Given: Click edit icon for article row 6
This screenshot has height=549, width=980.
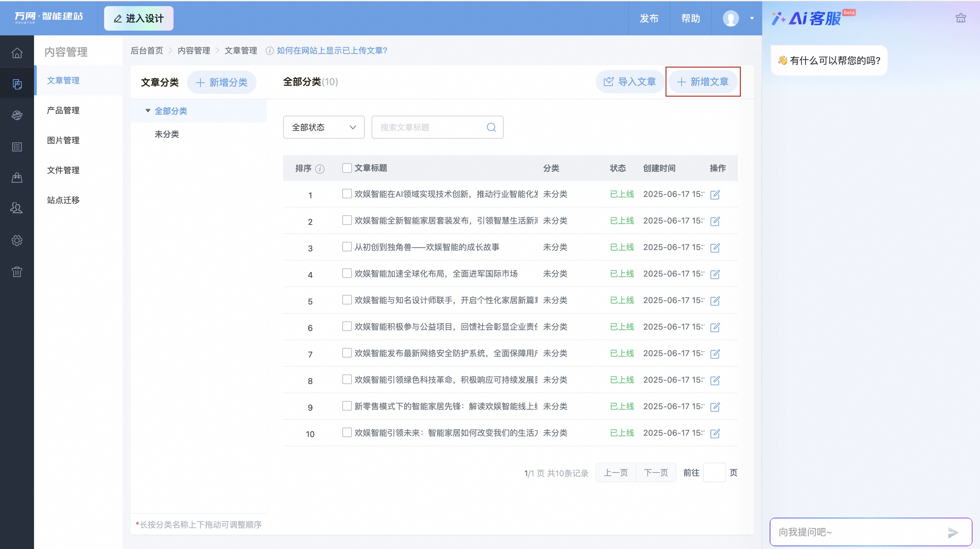Looking at the screenshot, I should pos(715,327).
